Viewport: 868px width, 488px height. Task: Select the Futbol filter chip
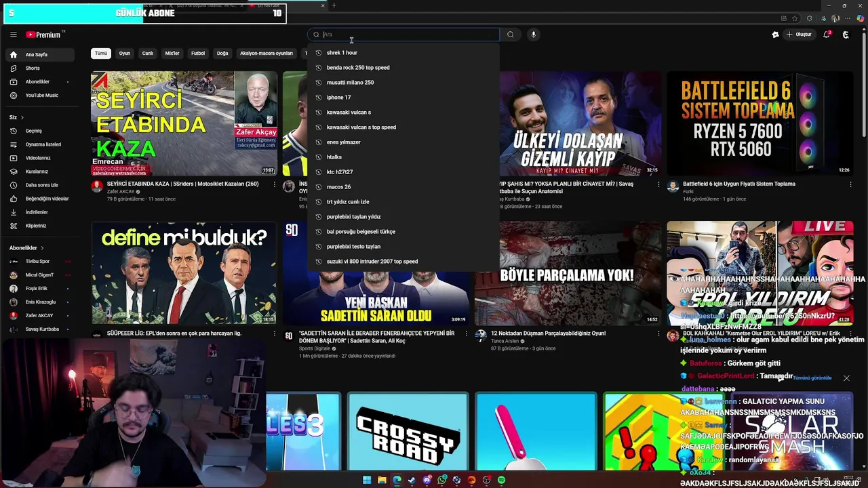198,53
